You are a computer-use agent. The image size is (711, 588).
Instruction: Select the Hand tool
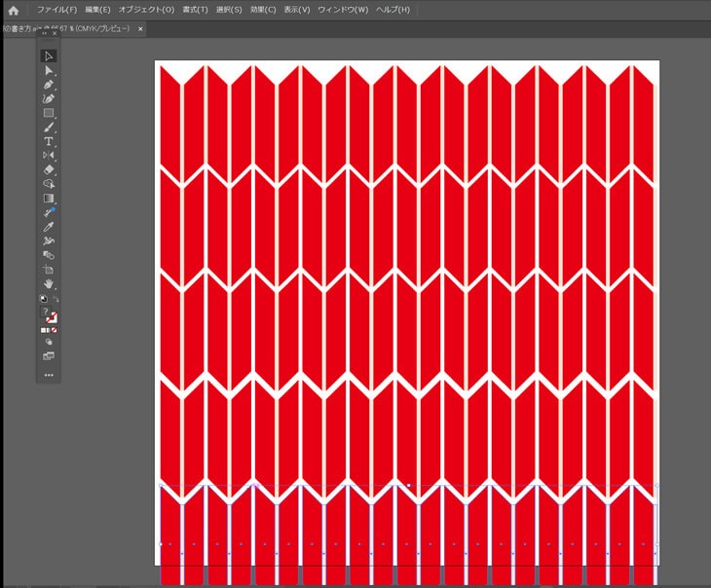pos(48,283)
